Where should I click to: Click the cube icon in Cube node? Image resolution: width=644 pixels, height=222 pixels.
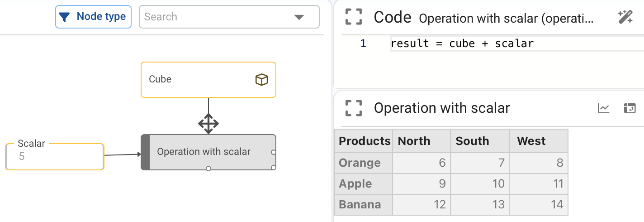pyautogui.click(x=261, y=80)
